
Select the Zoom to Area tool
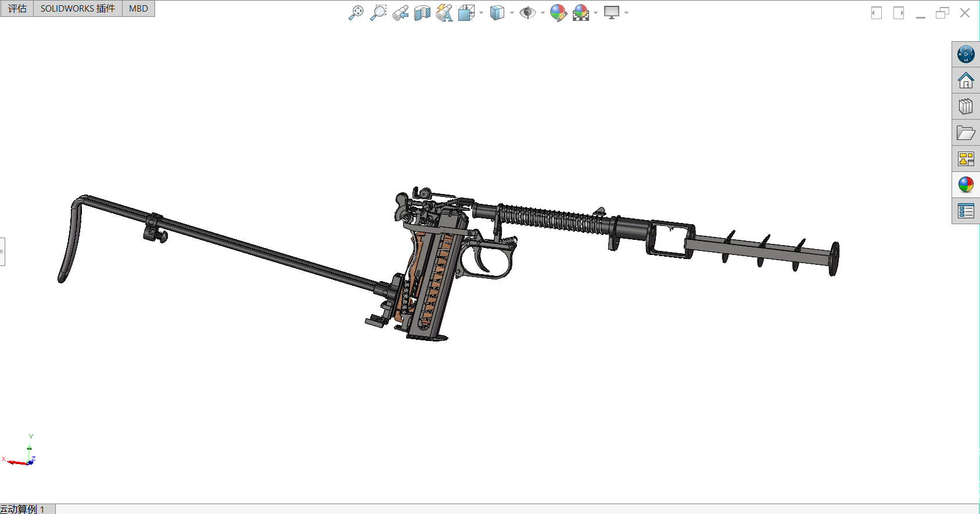[378, 13]
